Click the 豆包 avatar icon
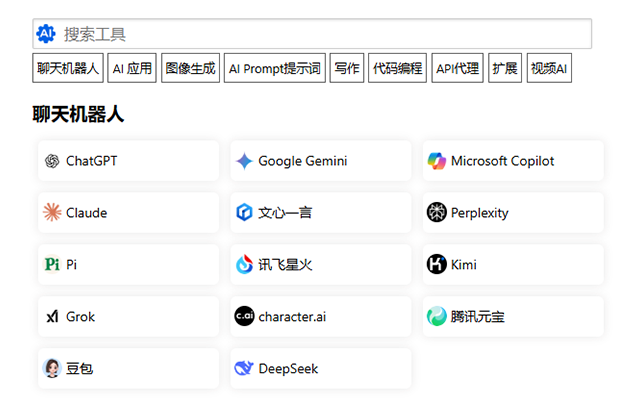The image size is (640, 400). point(52,368)
